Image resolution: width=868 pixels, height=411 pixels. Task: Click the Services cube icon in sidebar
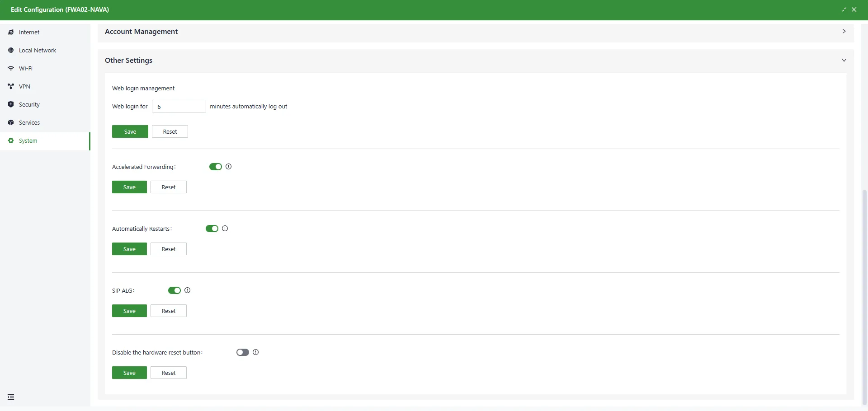11,122
